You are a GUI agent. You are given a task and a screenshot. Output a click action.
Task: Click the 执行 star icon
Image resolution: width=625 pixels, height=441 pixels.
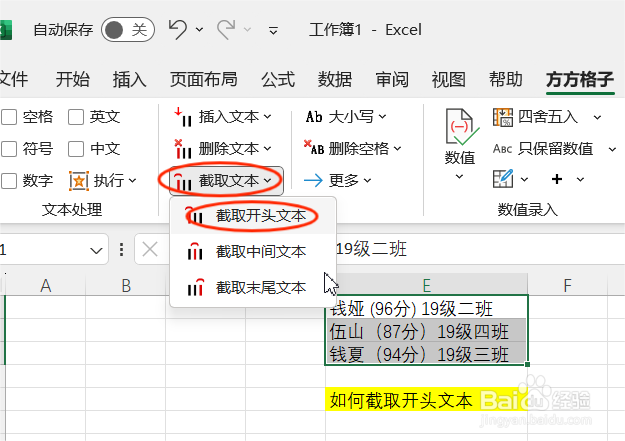(x=79, y=181)
